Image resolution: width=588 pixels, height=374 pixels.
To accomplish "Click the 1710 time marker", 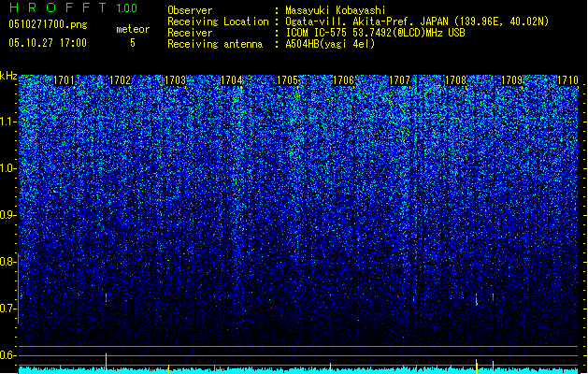I will (567, 80).
